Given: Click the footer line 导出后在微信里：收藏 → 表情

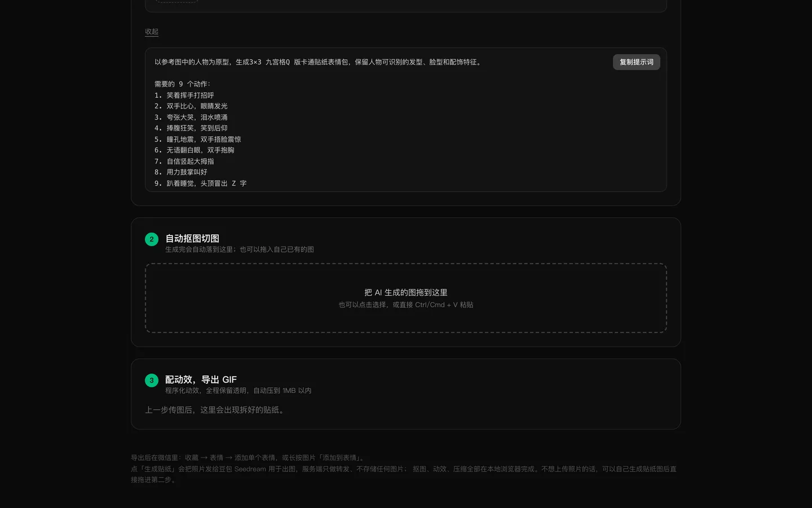Looking at the screenshot, I should pyautogui.click(x=249, y=458).
